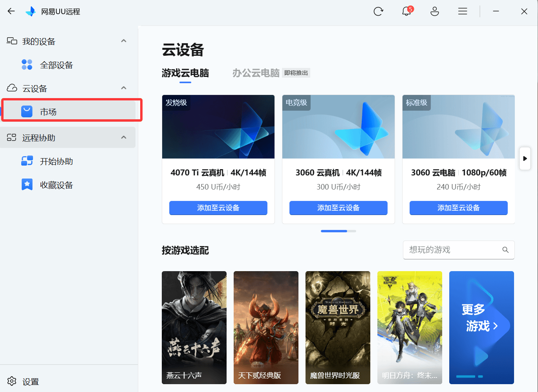
Task: Open the user account profile icon
Action: tap(435, 11)
